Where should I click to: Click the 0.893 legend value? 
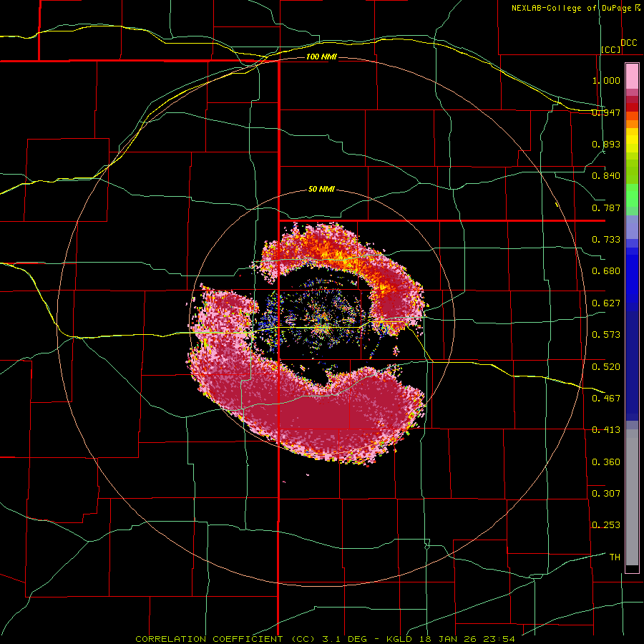coord(606,144)
